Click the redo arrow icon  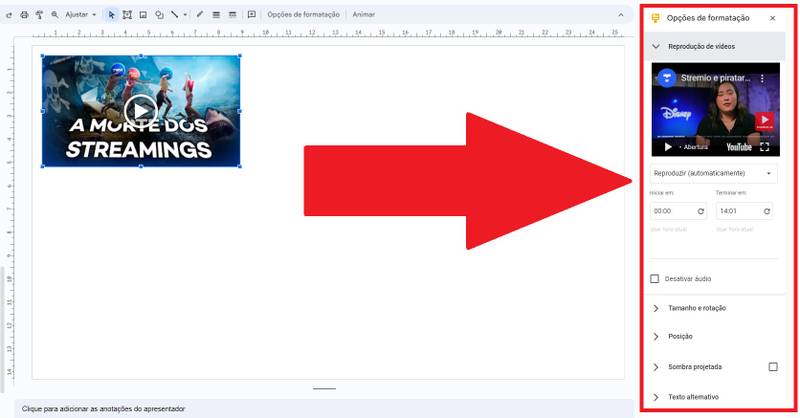pyautogui.click(x=9, y=15)
